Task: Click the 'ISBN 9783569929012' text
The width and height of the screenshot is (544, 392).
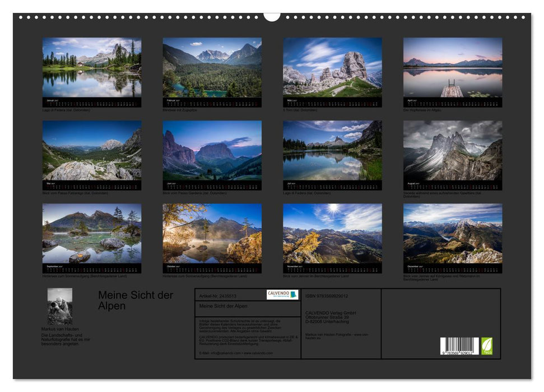Action: pos(327,296)
